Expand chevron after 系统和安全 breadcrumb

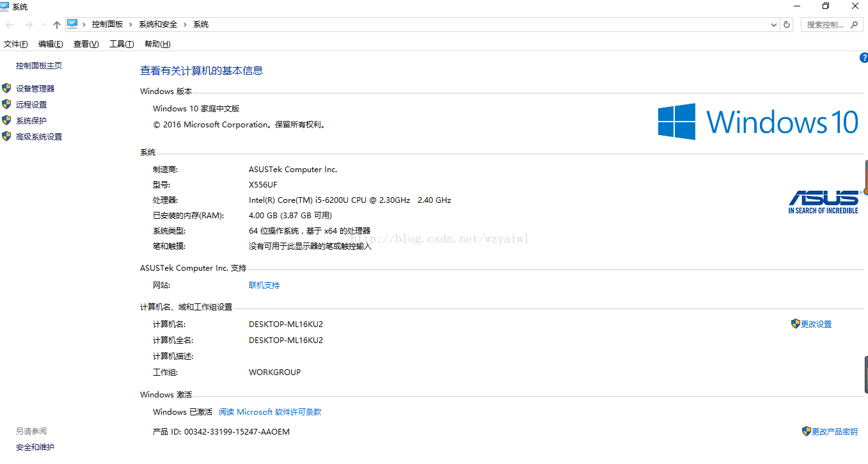click(185, 24)
